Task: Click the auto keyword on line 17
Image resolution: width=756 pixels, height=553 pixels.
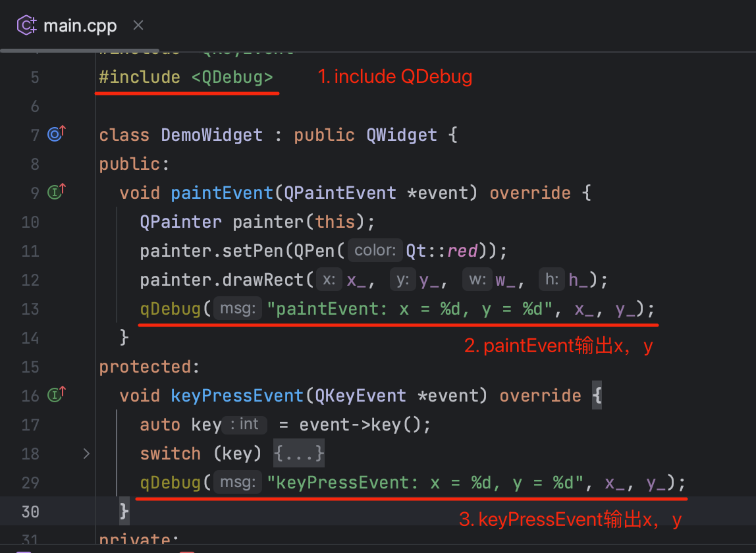Action: tap(160, 425)
